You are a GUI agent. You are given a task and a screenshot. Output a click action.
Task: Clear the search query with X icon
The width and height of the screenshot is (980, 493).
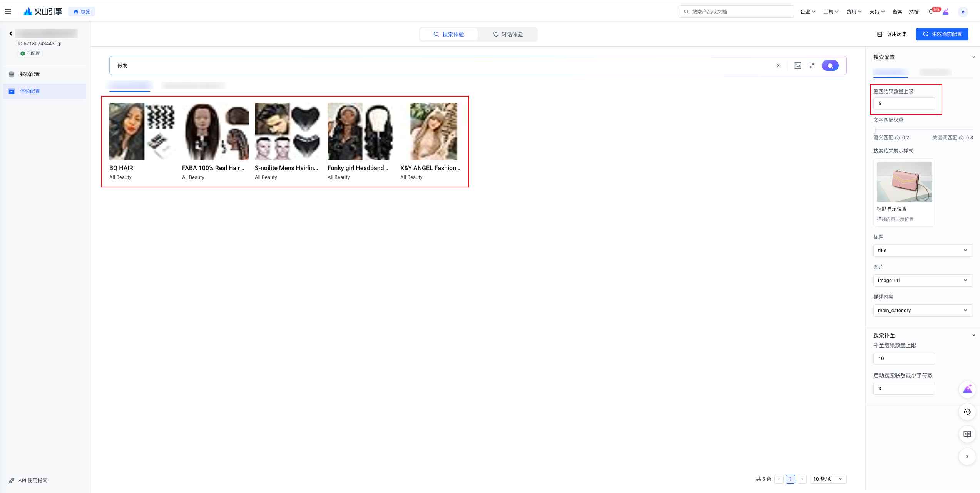click(x=778, y=65)
